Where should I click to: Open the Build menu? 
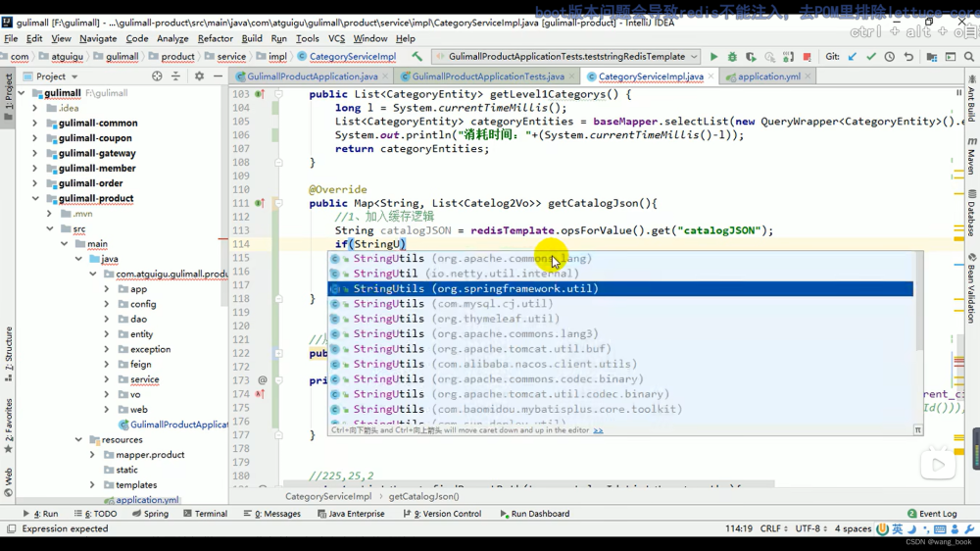[x=252, y=38]
